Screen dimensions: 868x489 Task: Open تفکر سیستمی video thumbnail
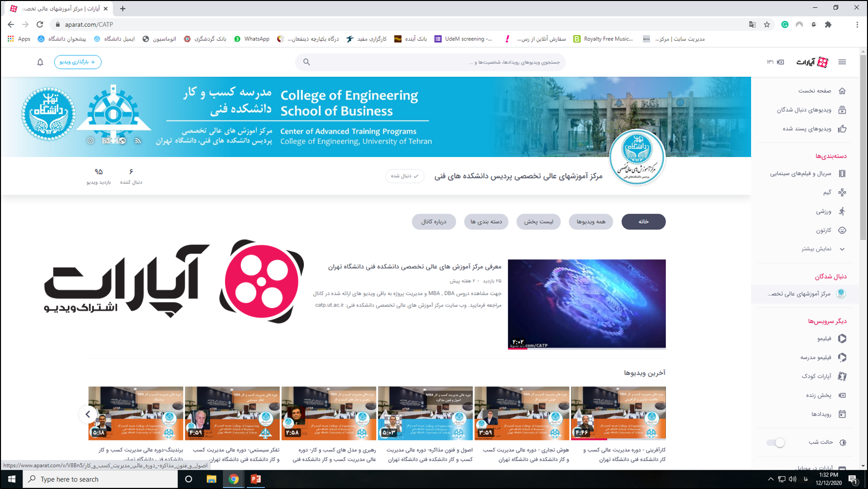232,413
